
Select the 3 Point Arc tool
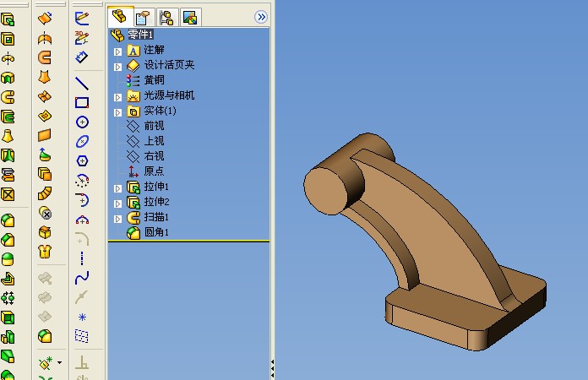tap(82, 220)
